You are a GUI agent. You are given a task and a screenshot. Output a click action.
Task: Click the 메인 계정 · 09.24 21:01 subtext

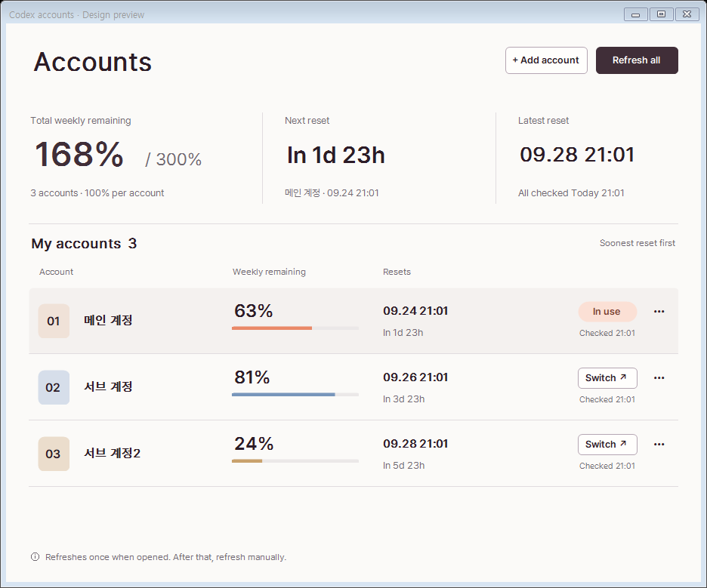coord(332,192)
